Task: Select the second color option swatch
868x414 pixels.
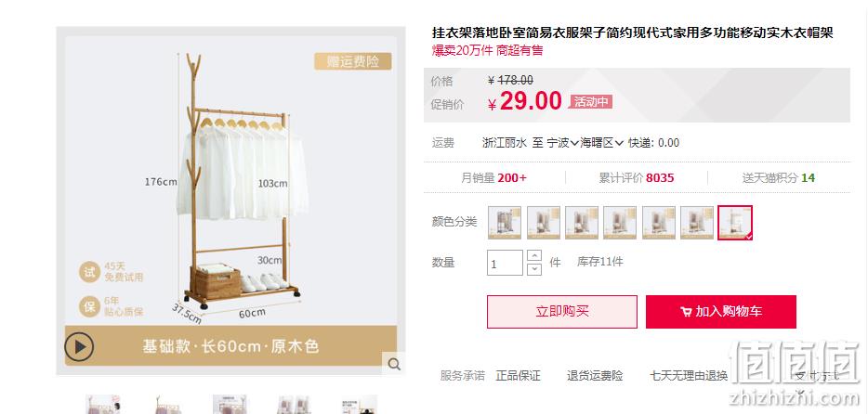Action: [x=543, y=223]
